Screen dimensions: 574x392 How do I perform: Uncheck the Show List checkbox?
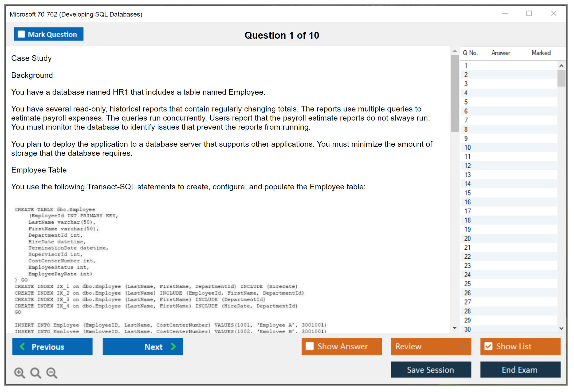tap(488, 346)
